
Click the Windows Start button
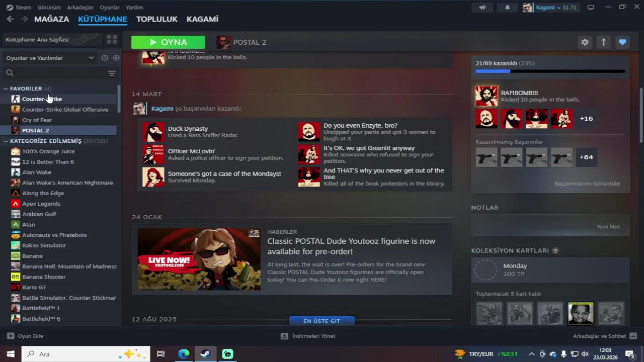[10, 354]
